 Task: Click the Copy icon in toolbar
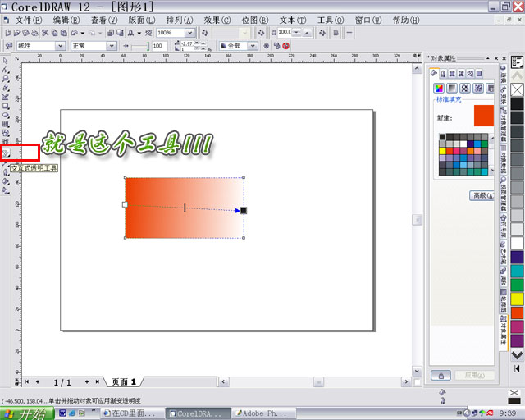tap(54, 33)
